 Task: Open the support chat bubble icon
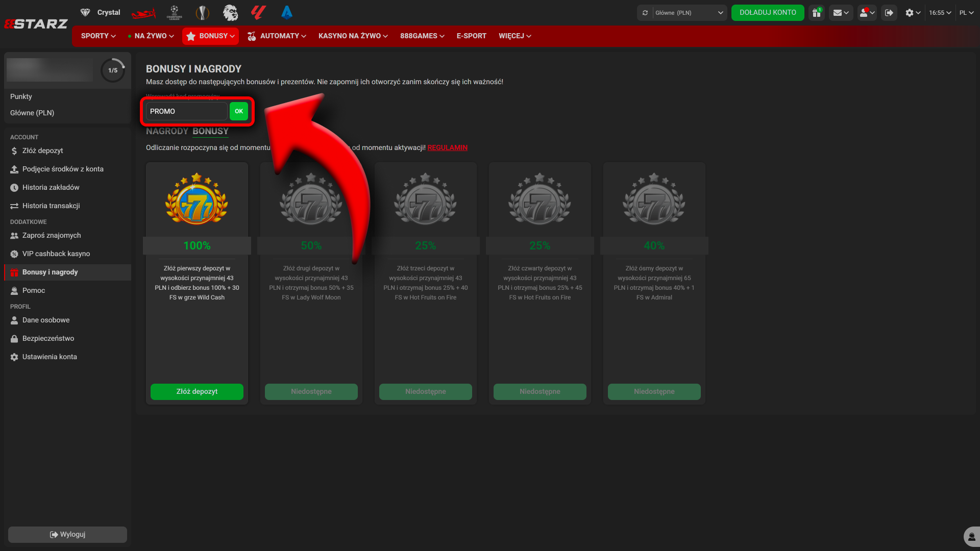click(971, 537)
